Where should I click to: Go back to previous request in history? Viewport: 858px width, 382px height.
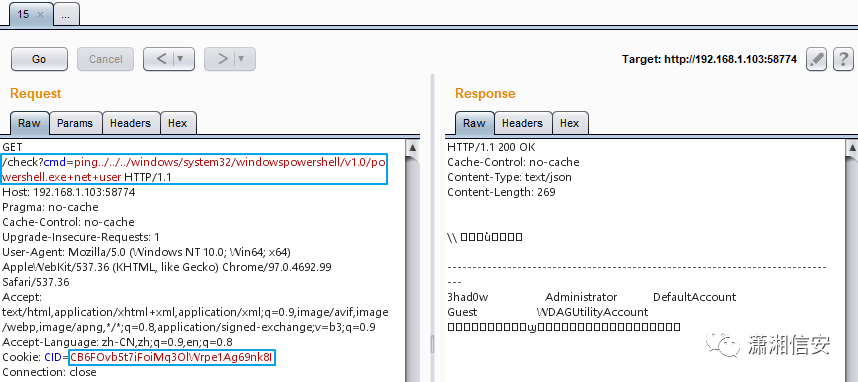pos(161,59)
